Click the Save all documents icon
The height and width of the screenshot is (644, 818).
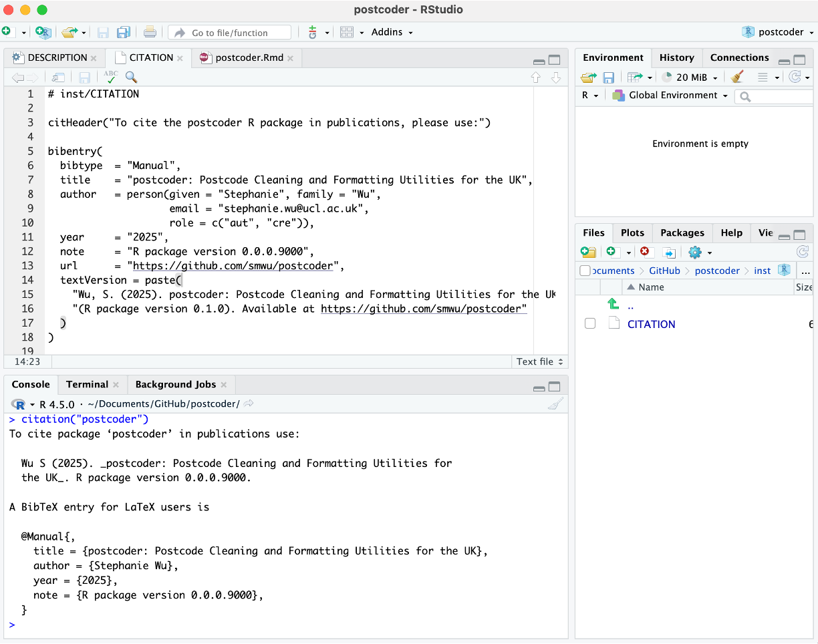pyautogui.click(x=123, y=32)
